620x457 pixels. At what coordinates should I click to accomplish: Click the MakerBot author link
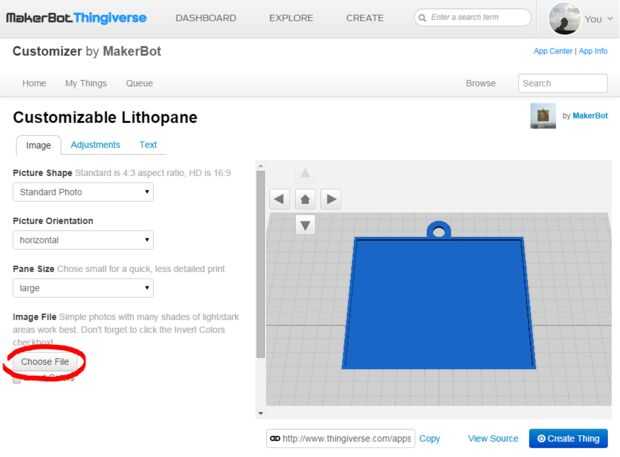(x=590, y=115)
